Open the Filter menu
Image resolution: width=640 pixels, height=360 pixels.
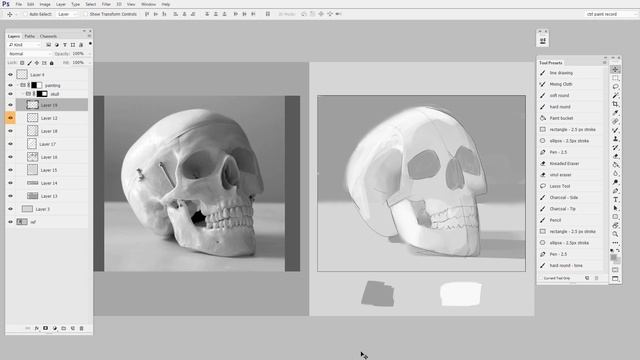click(106, 4)
